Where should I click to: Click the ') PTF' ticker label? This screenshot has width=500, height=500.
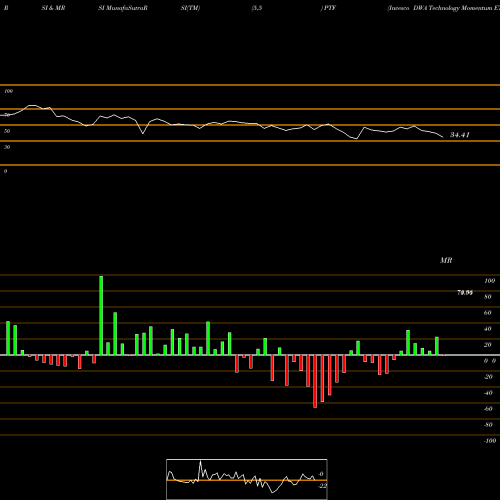click(328, 8)
